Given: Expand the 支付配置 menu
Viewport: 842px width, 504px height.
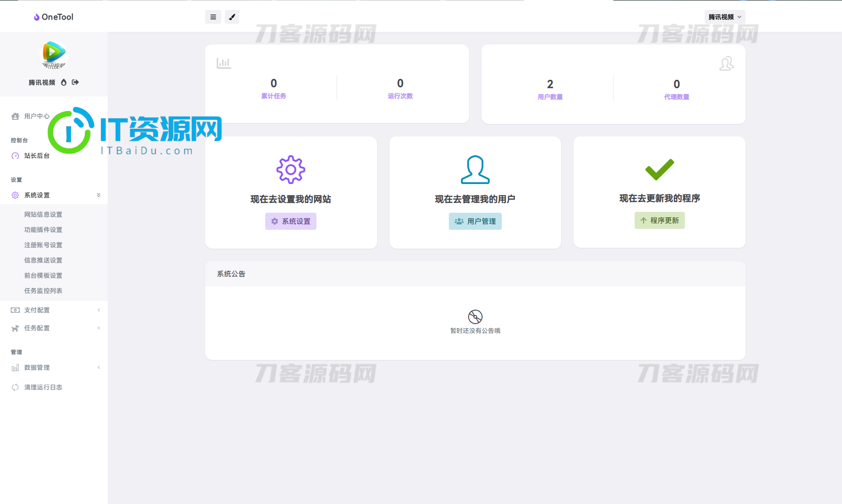Looking at the screenshot, I should point(54,310).
